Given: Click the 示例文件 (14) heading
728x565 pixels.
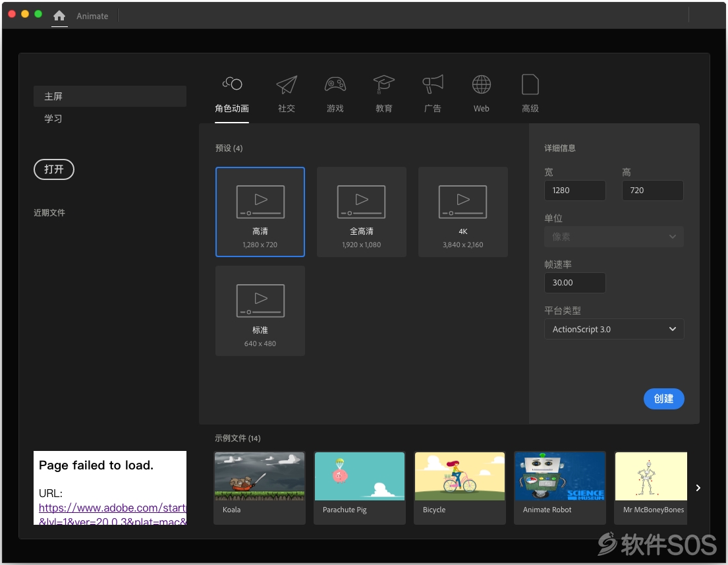Looking at the screenshot, I should tap(238, 438).
